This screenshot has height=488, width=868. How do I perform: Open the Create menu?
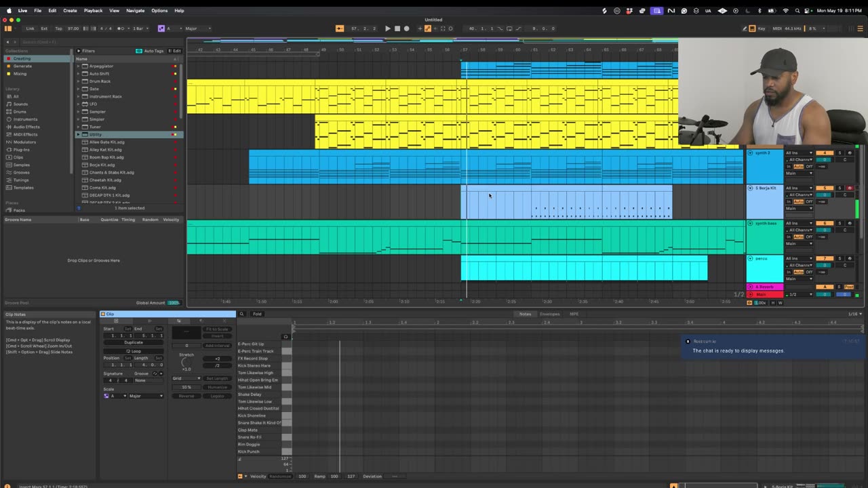tap(70, 11)
